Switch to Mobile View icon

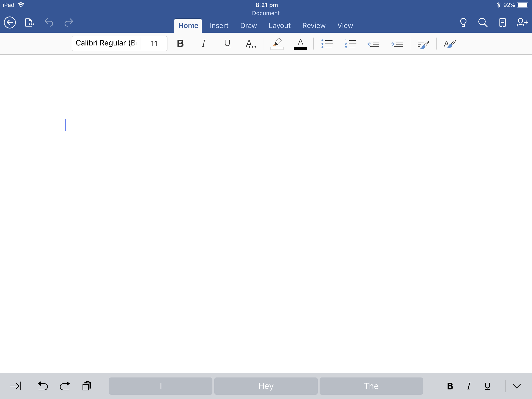coord(502,23)
